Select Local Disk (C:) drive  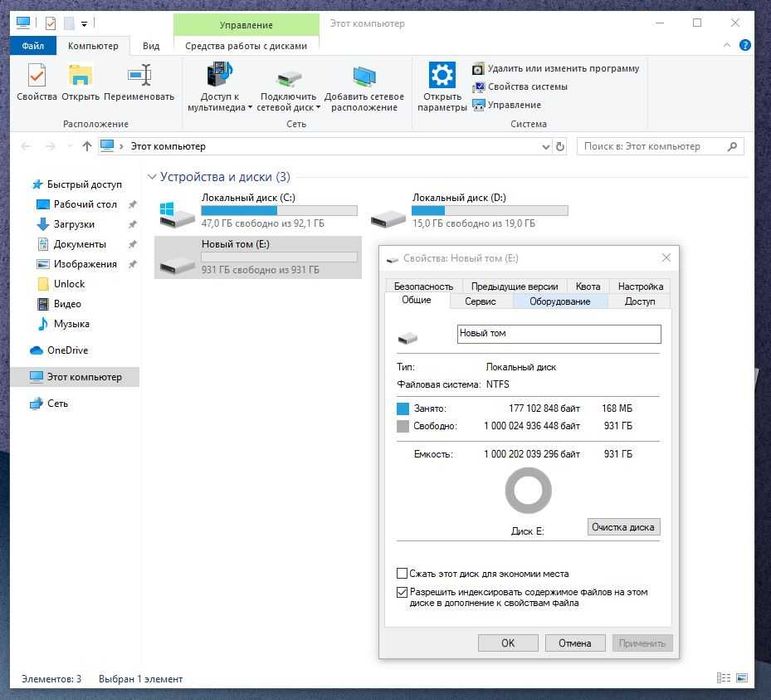coord(258,210)
